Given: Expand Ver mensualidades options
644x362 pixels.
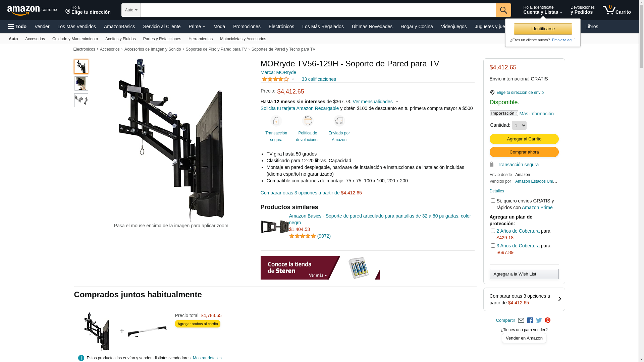Looking at the screenshot, I should pos(375,102).
